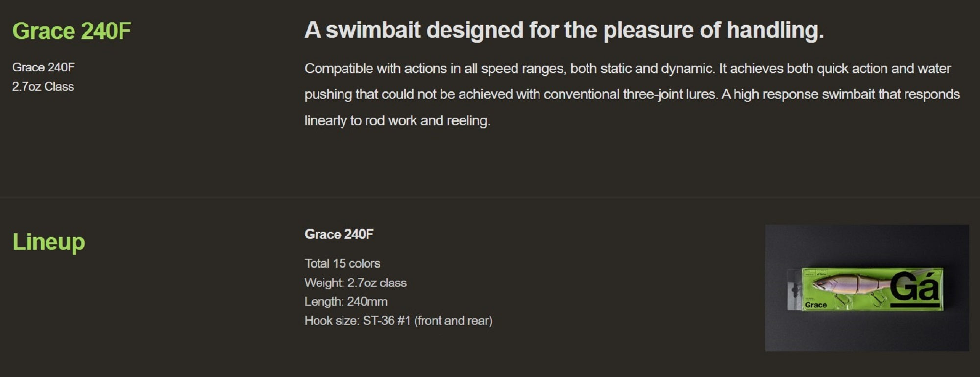
Task: Click the line starting 'pushing that could not'
Action: 632,94
